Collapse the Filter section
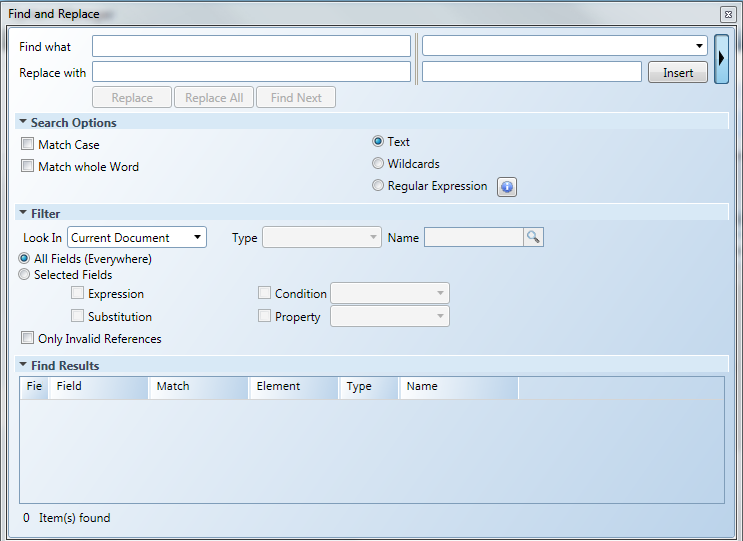The height and width of the screenshot is (541, 743). pos(23,213)
